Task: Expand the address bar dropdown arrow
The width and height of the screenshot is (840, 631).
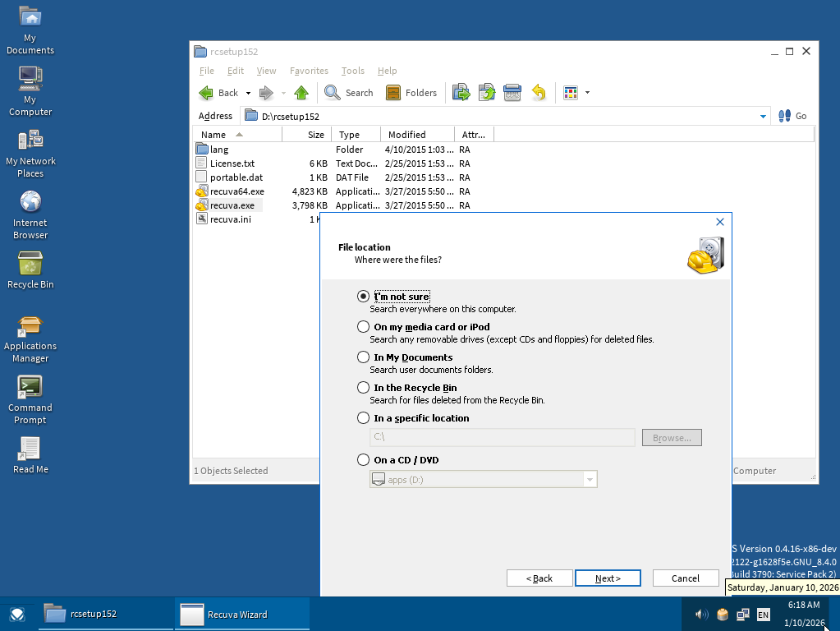Action: point(763,117)
